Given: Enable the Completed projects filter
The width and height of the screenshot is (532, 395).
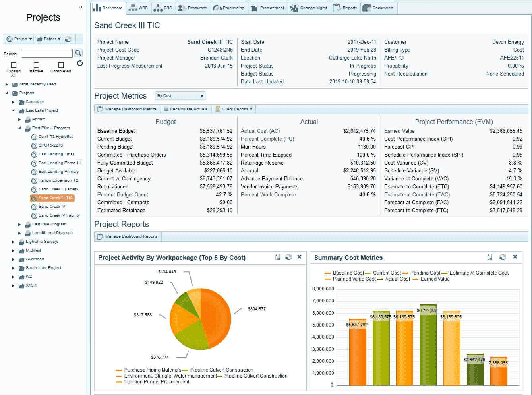Looking at the screenshot, I should click(x=60, y=64).
